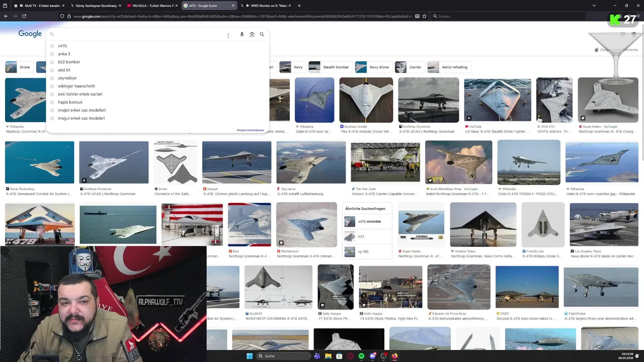Switch to the Multi TV tab
Screen dimensions: 644x362
click(38, 6)
